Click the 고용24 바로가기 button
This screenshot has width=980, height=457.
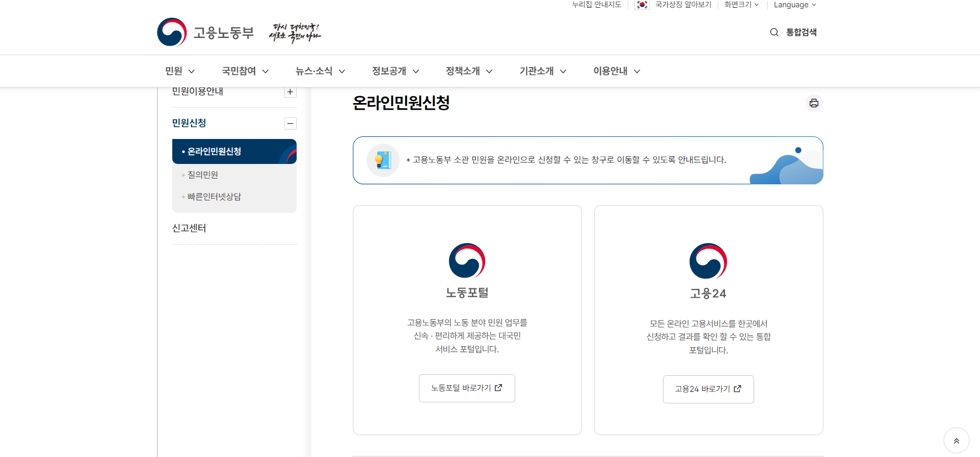(x=708, y=389)
